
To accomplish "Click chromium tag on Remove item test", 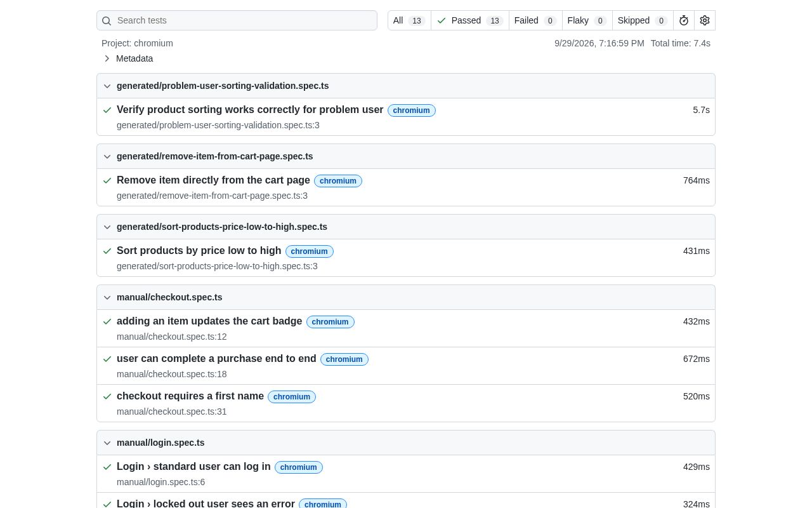I will [x=338, y=181].
